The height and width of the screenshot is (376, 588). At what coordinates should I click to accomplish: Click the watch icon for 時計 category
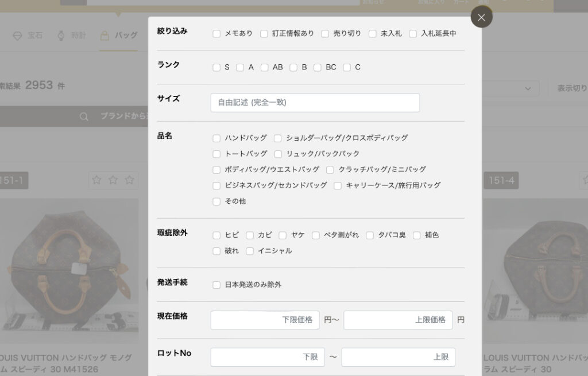[x=61, y=36]
